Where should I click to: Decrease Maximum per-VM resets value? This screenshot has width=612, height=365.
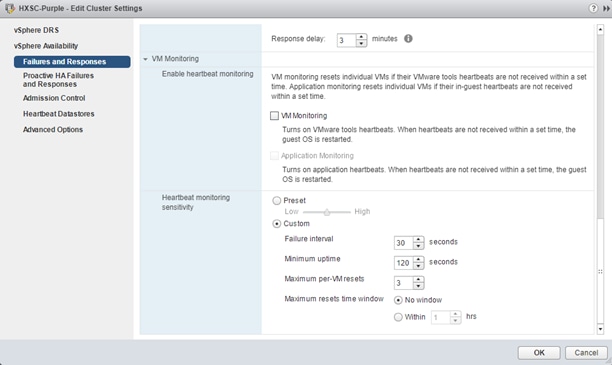(418, 286)
